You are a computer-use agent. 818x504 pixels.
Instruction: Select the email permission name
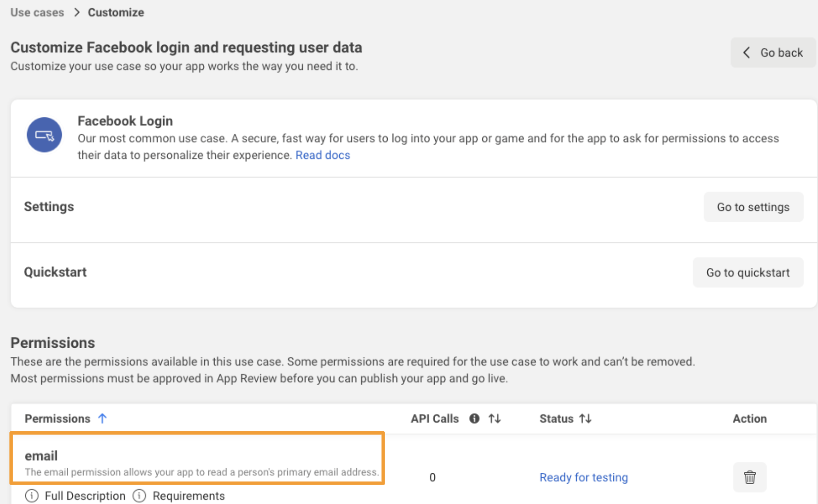(41, 456)
